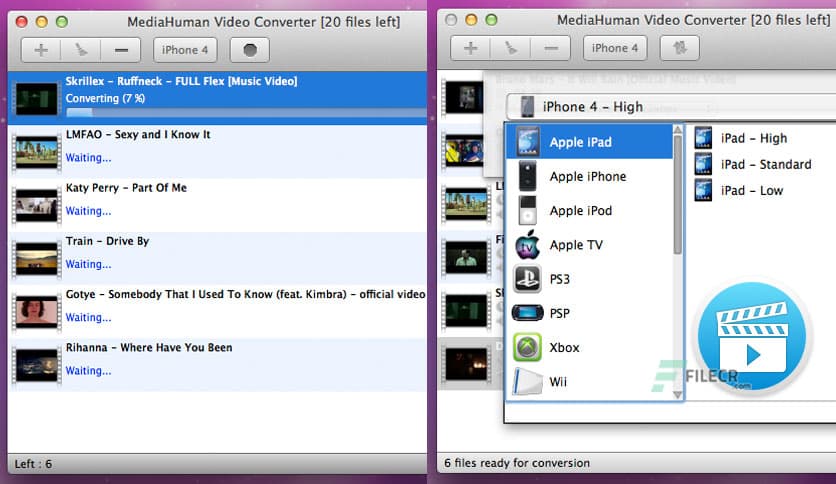Click the Train – Drive By thumbnail
The image size is (836, 484).
point(37,259)
